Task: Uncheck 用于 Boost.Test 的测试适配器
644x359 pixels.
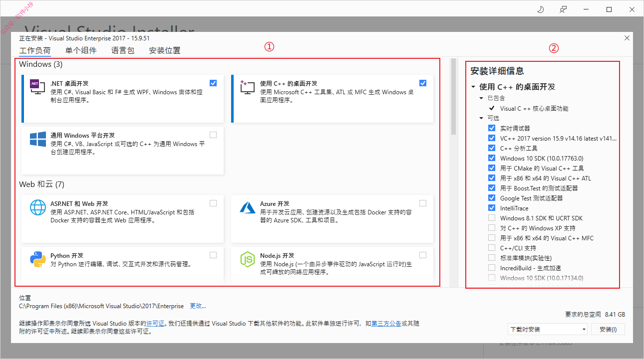Action: (x=492, y=188)
